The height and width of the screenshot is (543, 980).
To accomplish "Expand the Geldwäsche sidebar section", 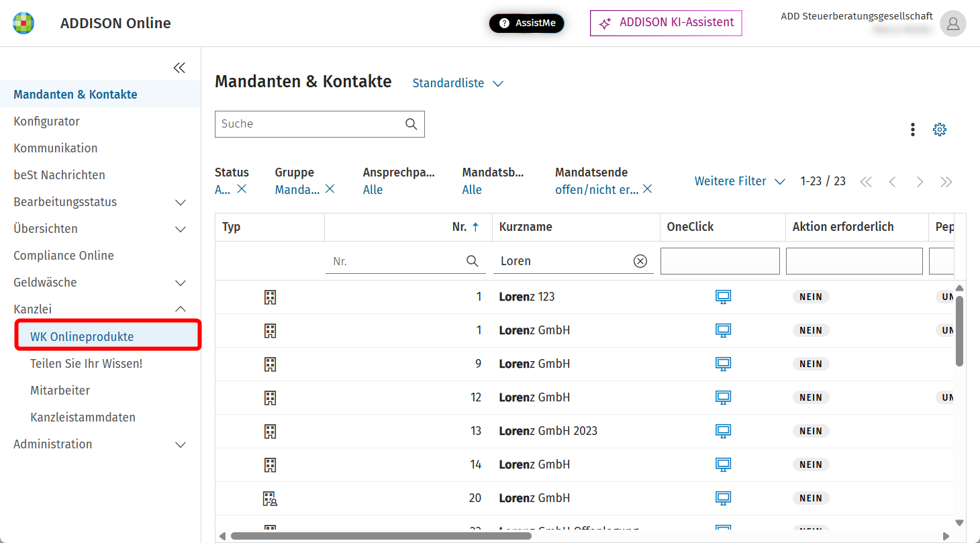I will pyautogui.click(x=180, y=283).
